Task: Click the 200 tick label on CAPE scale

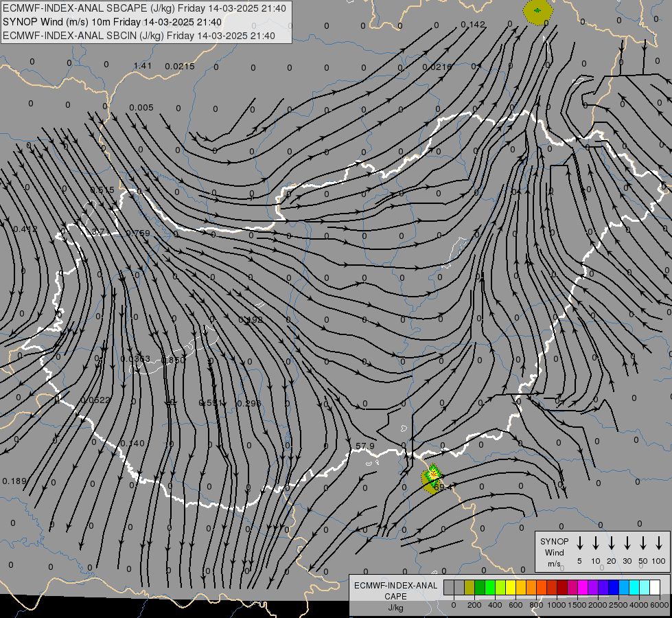Action: [474, 605]
